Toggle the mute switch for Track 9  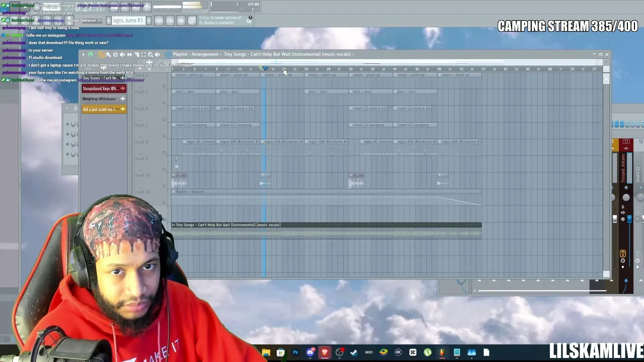[x=164, y=169]
